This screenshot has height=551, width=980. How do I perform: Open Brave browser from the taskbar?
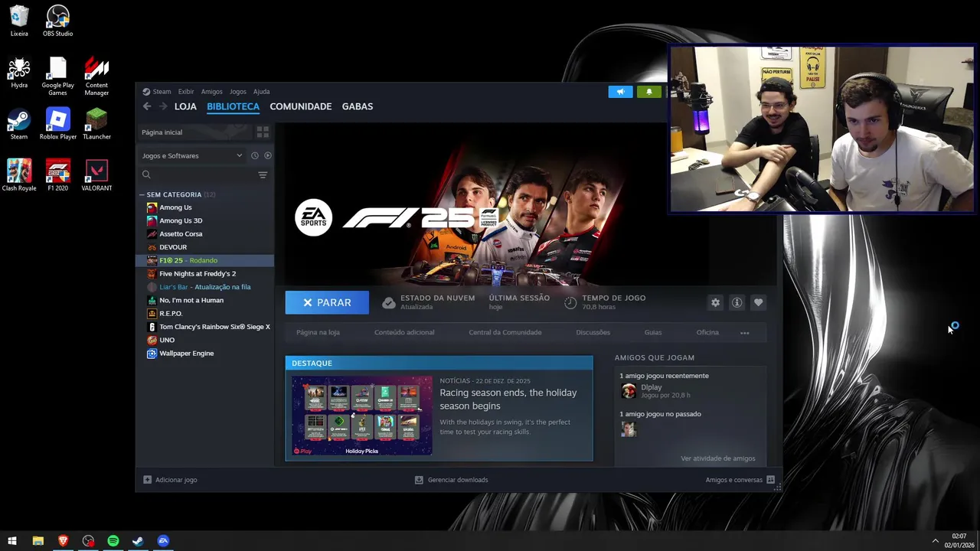(x=63, y=541)
